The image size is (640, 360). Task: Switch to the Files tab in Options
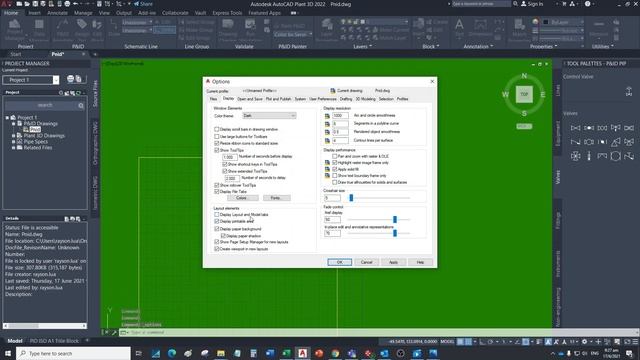(213, 99)
